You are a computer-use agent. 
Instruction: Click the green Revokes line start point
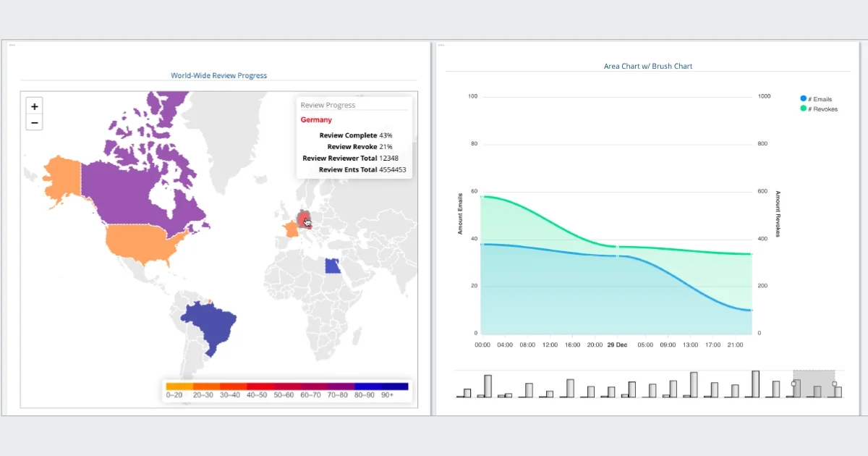click(481, 196)
